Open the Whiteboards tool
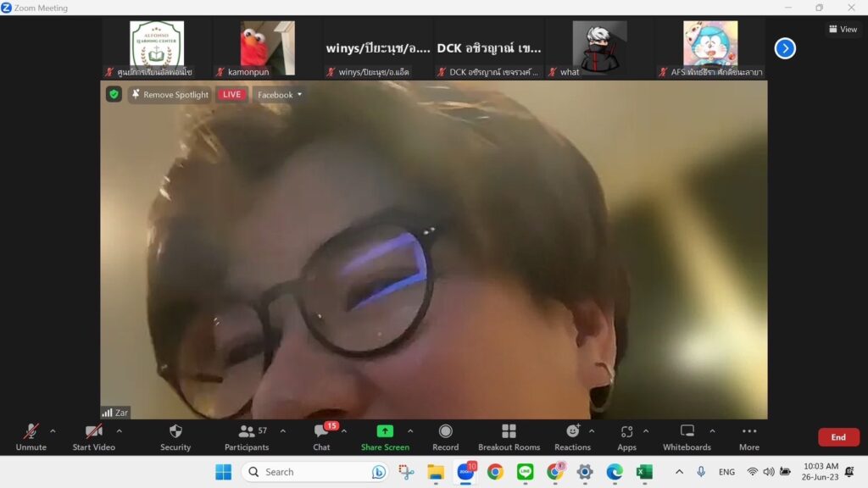Image resolution: width=868 pixels, height=488 pixels. point(687,436)
